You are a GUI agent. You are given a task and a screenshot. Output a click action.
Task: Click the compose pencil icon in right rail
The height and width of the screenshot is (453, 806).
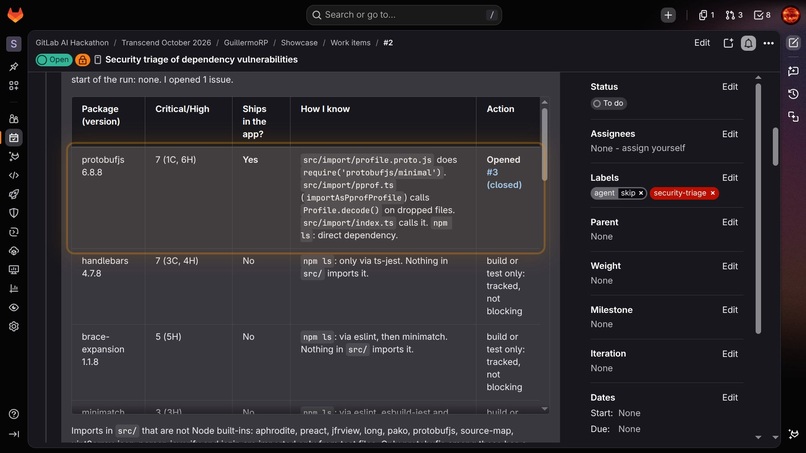click(x=793, y=43)
